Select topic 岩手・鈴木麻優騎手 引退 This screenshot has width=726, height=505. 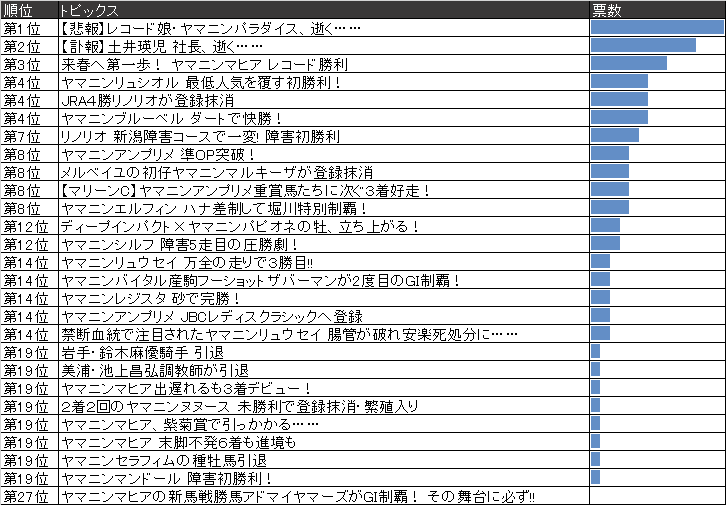[142, 353]
